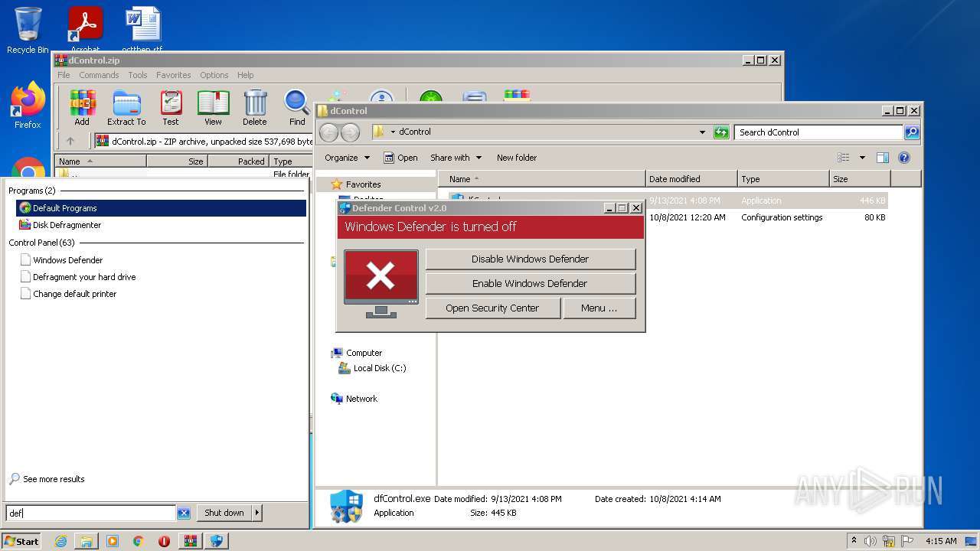Click the volume speaker tray icon
This screenshot has height=551, width=980.
click(871, 541)
